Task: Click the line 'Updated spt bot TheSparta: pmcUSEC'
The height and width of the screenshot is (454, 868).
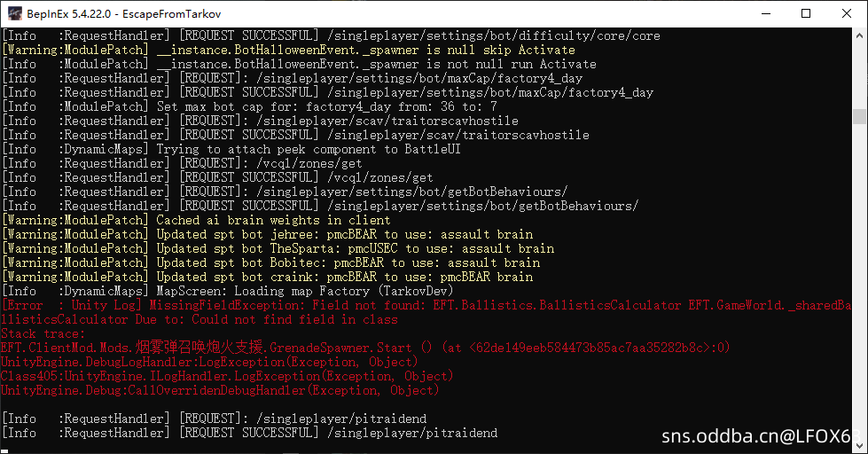Action: tap(278, 248)
